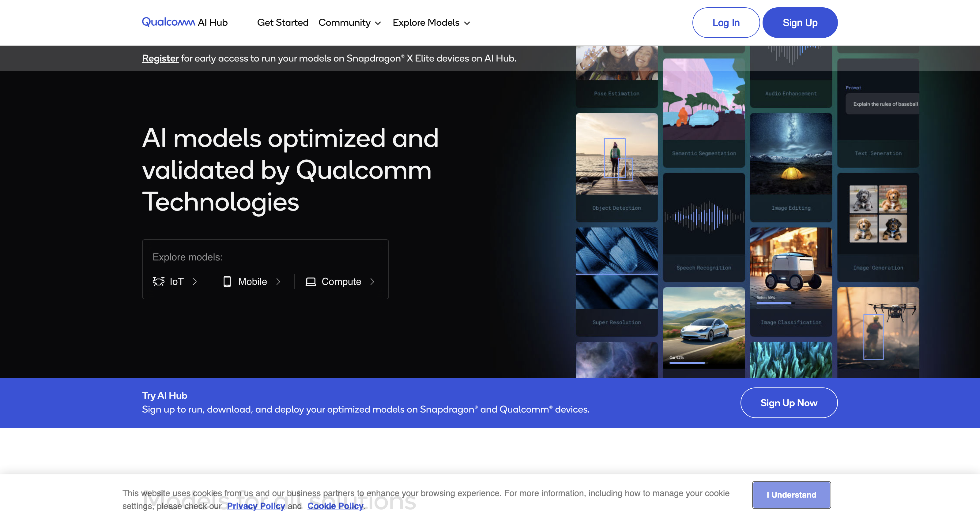This screenshot has height=527, width=980.
Task: Click the 'Try AI Hub' heading
Action: point(164,395)
